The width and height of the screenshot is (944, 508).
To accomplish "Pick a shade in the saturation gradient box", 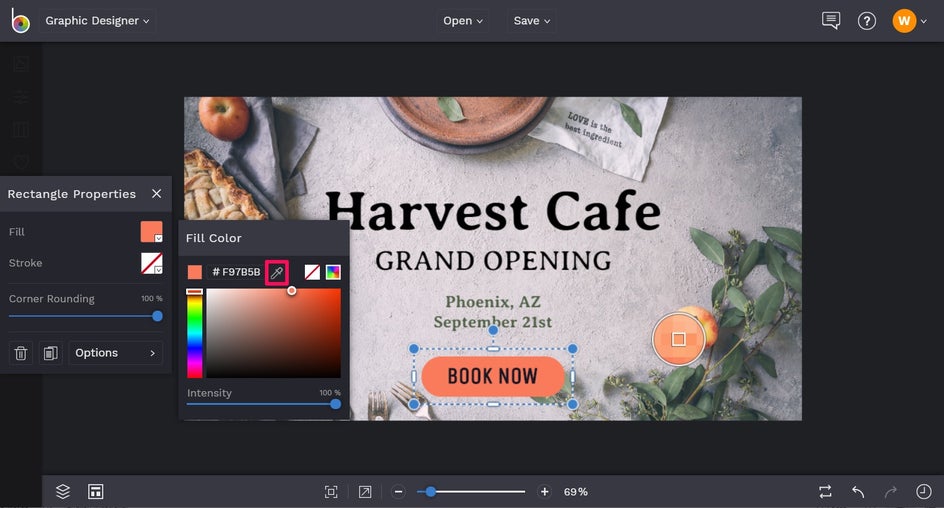I will coord(274,333).
